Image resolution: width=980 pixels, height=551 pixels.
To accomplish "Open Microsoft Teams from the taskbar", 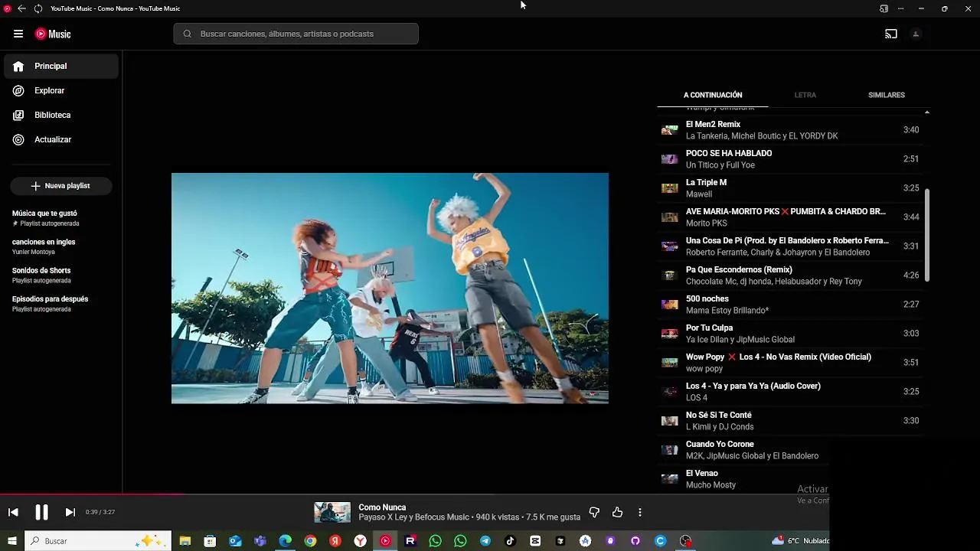I will [x=260, y=541].
